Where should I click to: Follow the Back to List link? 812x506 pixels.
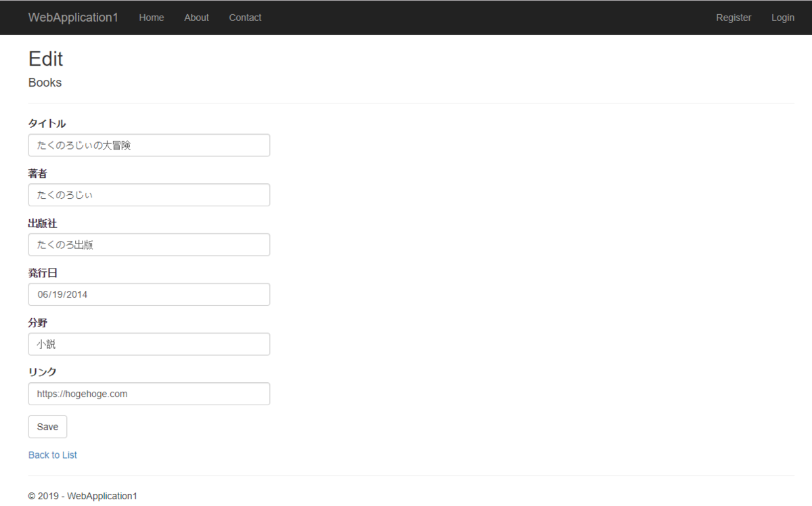[x=53, y=455]
